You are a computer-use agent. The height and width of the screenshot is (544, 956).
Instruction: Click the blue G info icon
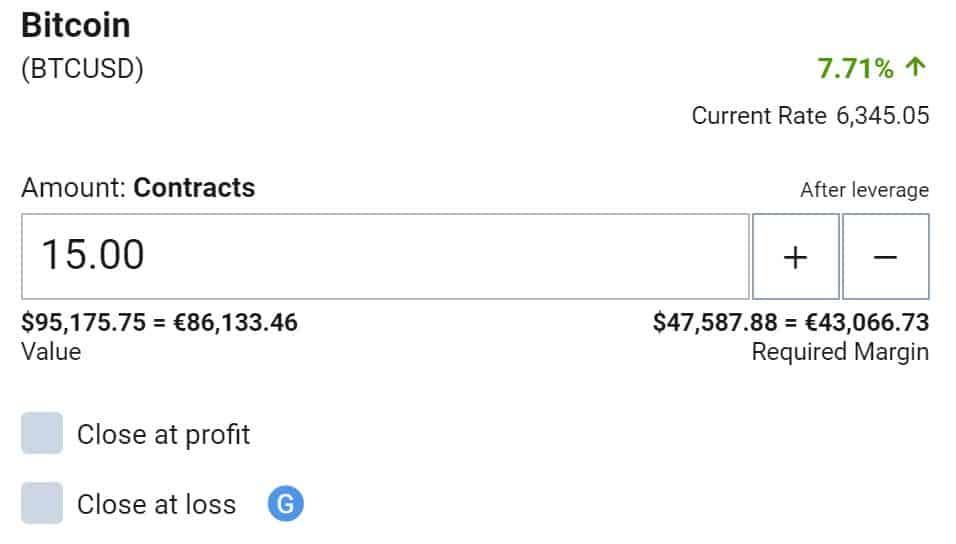tap(285, 504)
